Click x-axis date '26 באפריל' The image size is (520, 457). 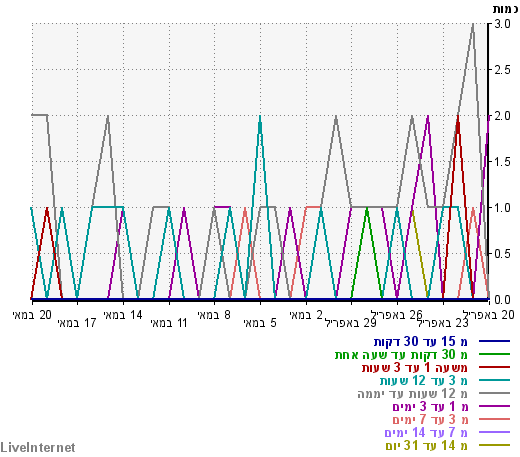click(397, 315)
